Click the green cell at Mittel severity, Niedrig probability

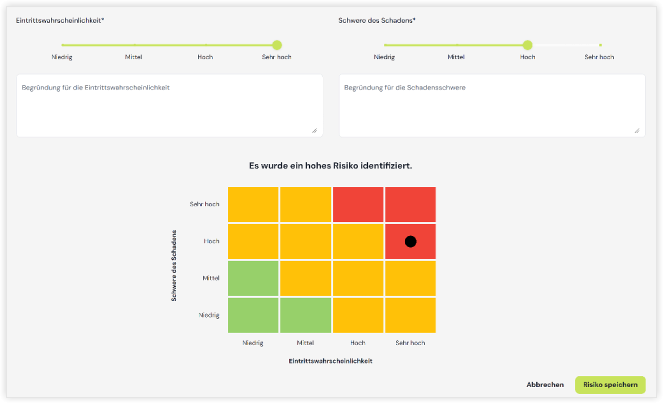[x=253, y=278]
